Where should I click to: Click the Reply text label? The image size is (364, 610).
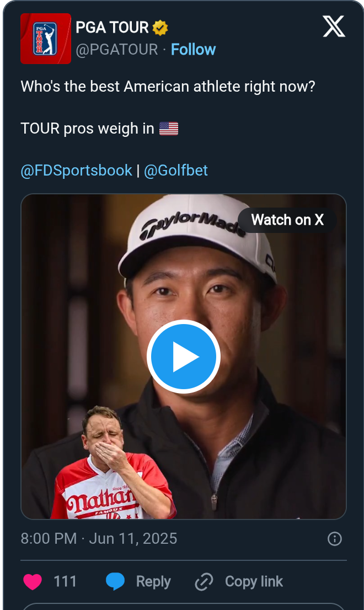pos(153,581)
